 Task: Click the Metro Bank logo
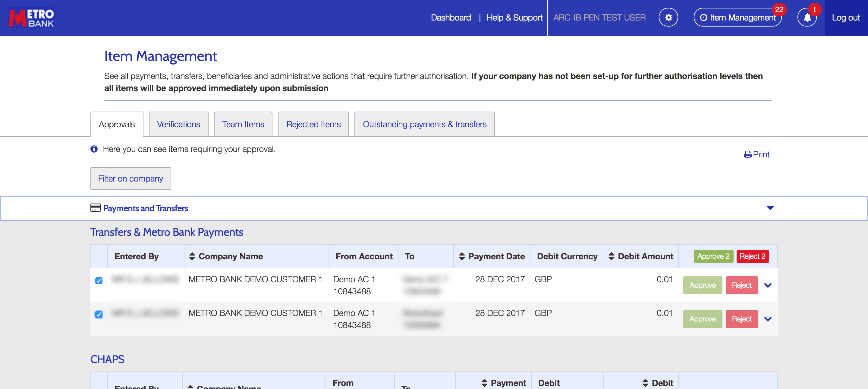pyautogui.click(x=31, y=17)
